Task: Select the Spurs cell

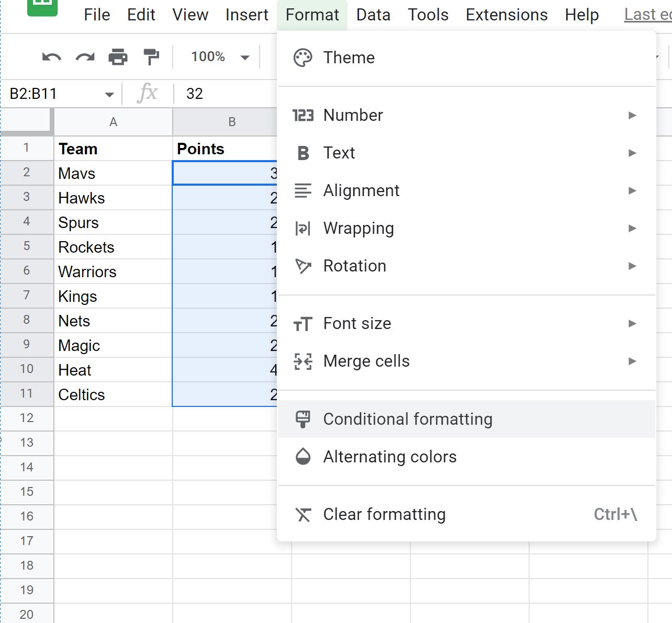Action: [x=113, y=222]
